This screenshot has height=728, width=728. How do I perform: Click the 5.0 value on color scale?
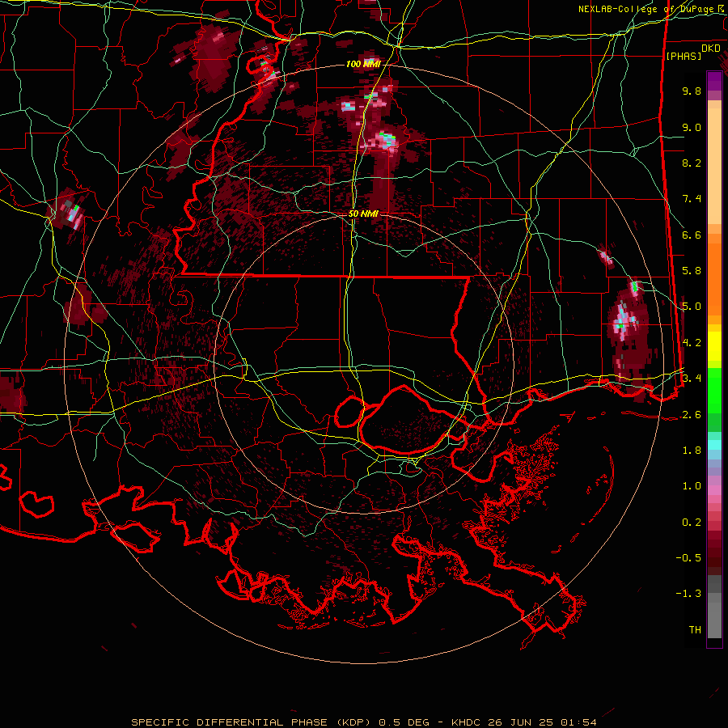[692, 307]
